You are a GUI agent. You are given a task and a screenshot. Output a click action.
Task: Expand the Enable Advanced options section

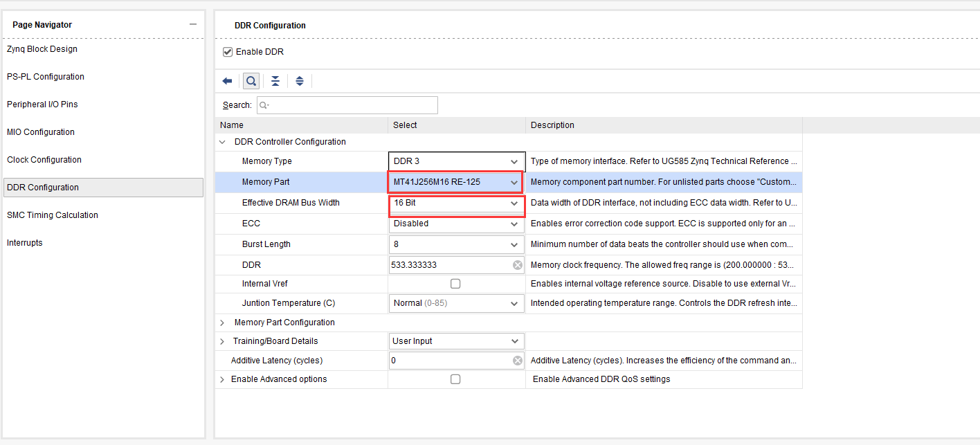pos(222,379)
